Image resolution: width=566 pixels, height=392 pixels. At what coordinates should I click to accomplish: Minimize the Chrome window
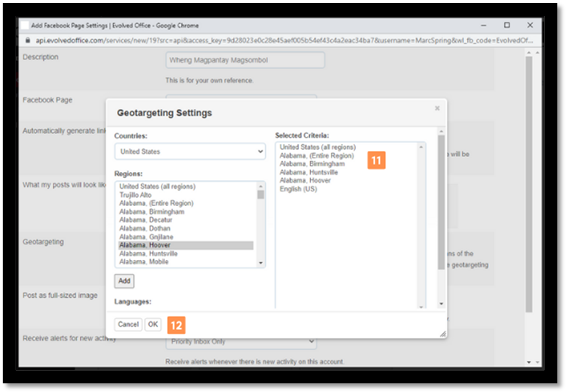pos(484,25)
